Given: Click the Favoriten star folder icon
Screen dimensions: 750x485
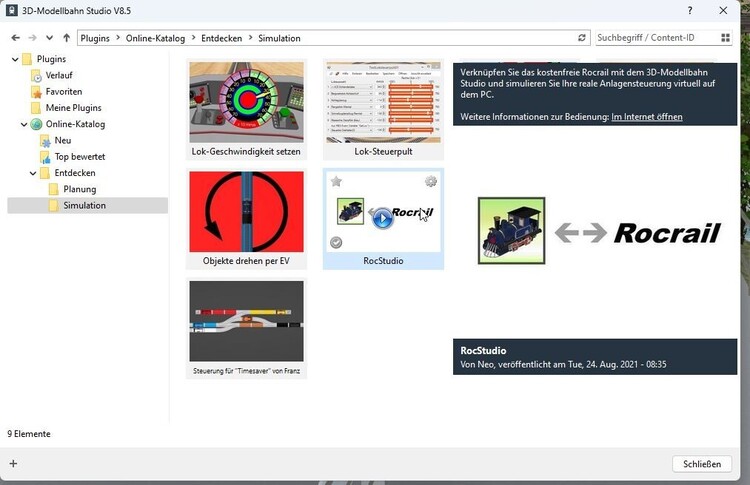Looking at the screenshot, I should point(36,92).
